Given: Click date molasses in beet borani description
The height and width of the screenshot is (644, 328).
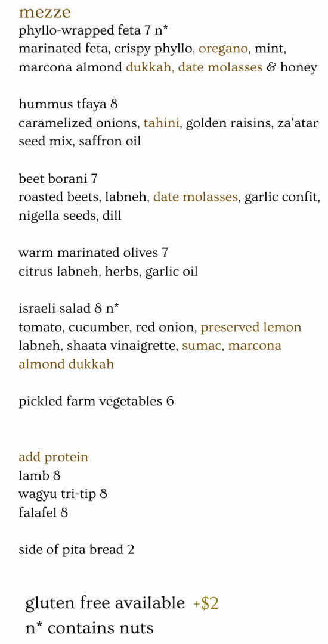Looking at the screenshot, I should pyautogui.click(x=196, y=197).
